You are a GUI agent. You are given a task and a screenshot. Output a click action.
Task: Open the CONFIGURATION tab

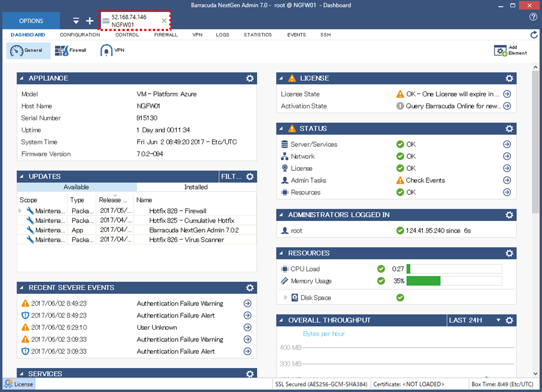[x=80, y=35]
